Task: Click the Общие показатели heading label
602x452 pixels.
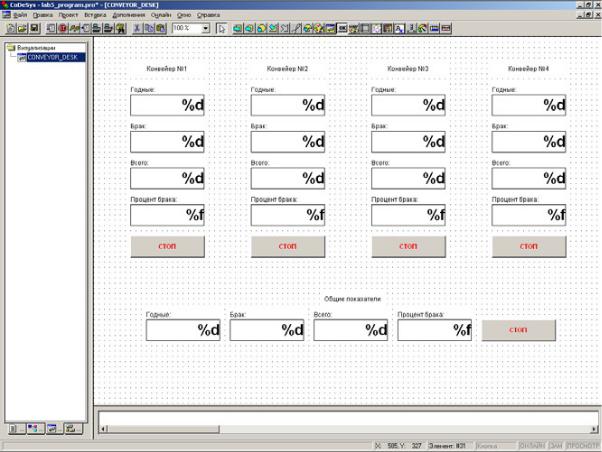Action: (x=352, y=299)
